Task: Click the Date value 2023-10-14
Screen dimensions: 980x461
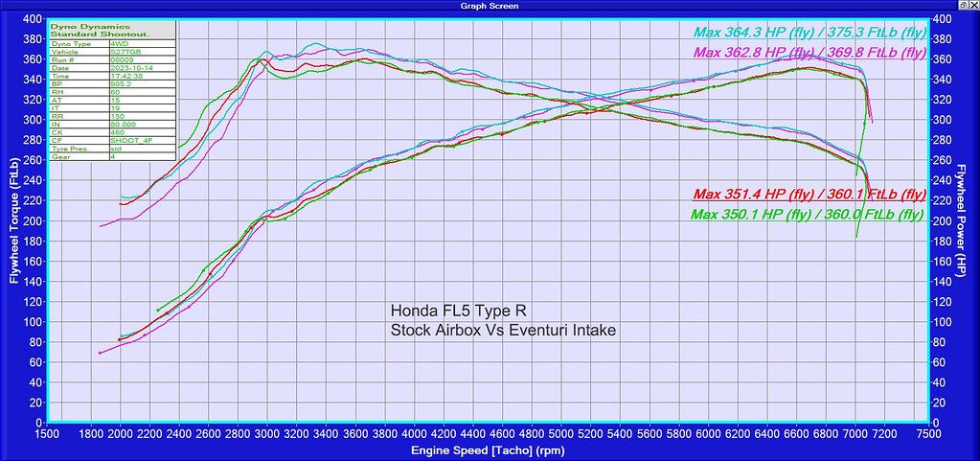Action: pos(144,68)
